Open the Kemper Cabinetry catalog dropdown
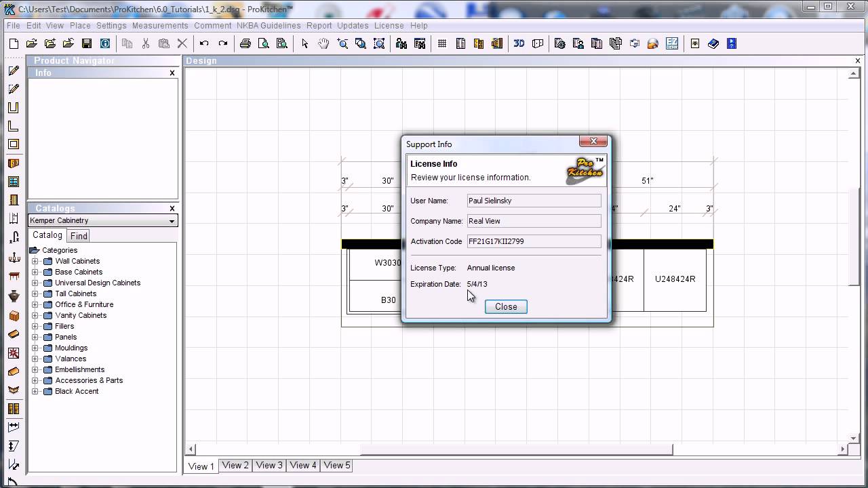Screen dimensions: 868x488 (172, 221)
